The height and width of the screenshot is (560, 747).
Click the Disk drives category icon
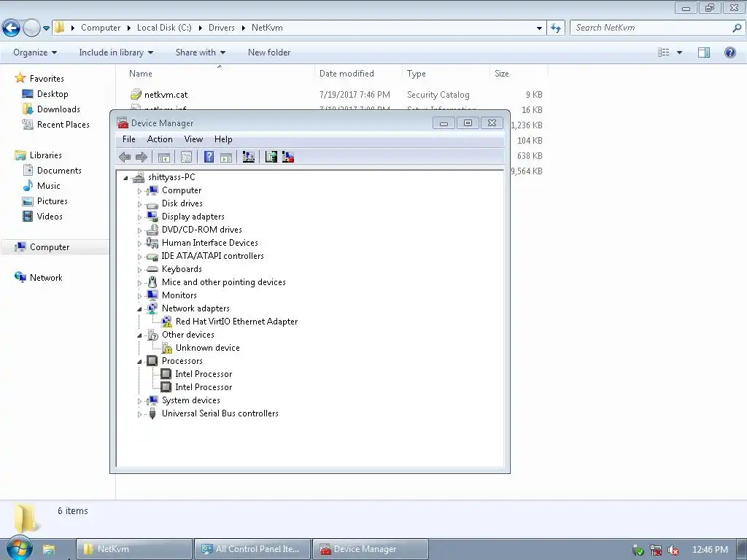152,204
